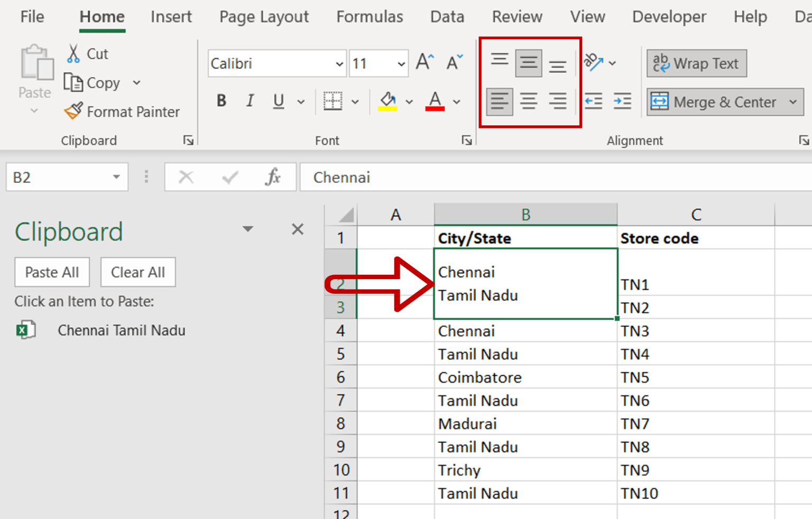
Task: Select the Align Right icon
Action: (558, 101)
